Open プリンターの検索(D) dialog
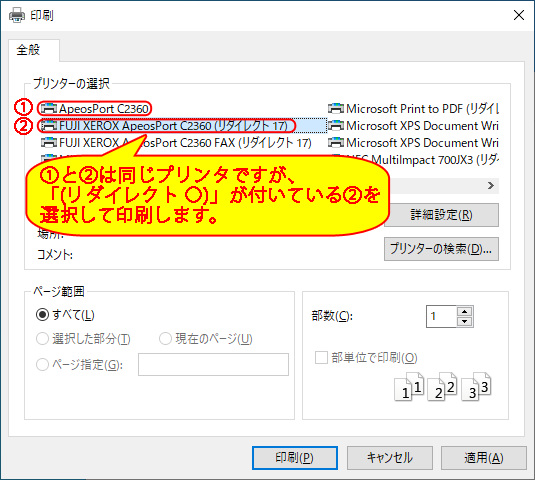 441,249
